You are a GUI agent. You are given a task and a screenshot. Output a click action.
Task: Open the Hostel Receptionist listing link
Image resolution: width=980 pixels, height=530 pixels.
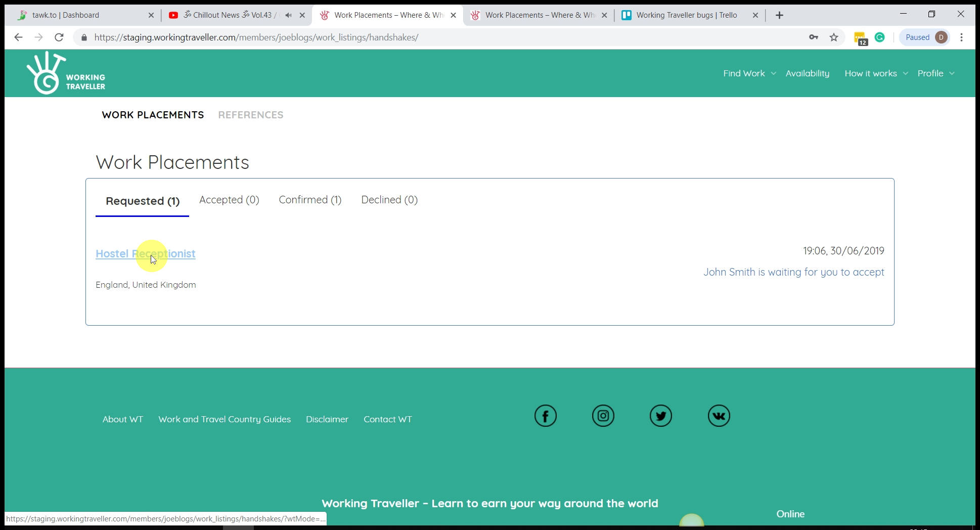pyautogui.click(x=145, y=254)
